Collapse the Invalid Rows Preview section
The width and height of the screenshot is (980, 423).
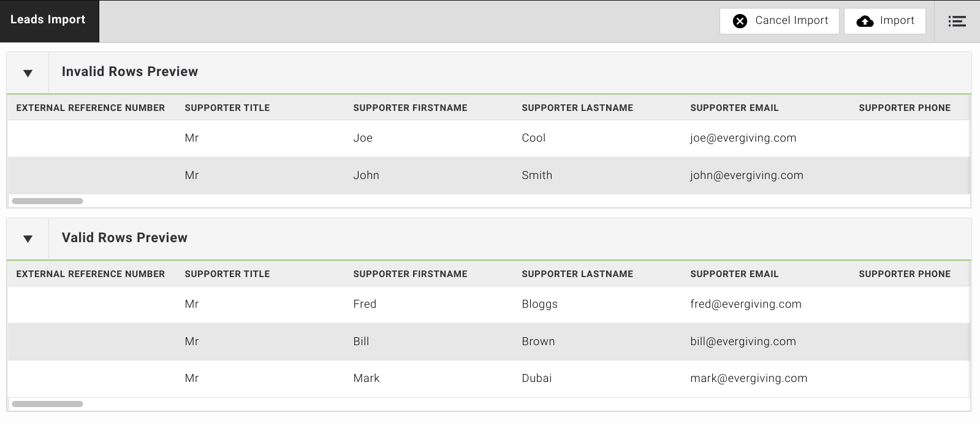pos(28,74)
